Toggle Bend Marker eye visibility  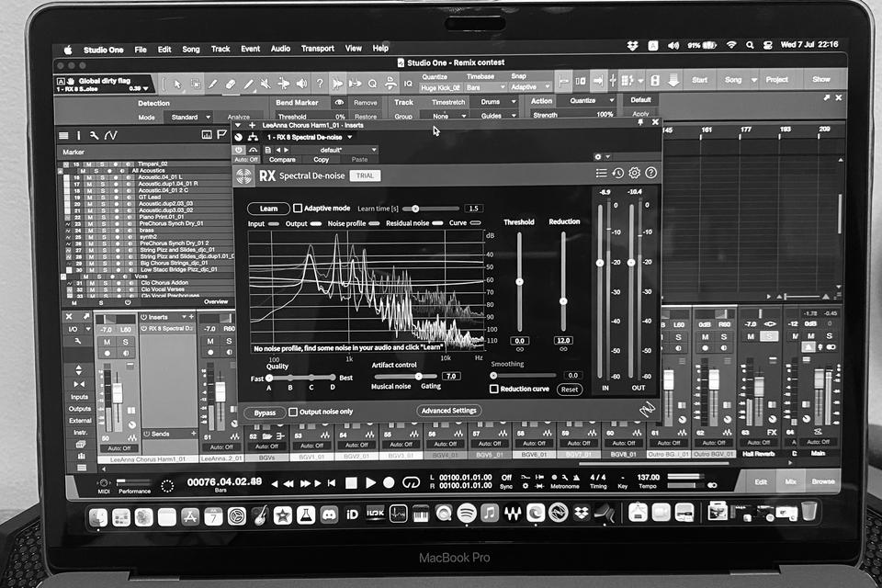tap(339, 103)
